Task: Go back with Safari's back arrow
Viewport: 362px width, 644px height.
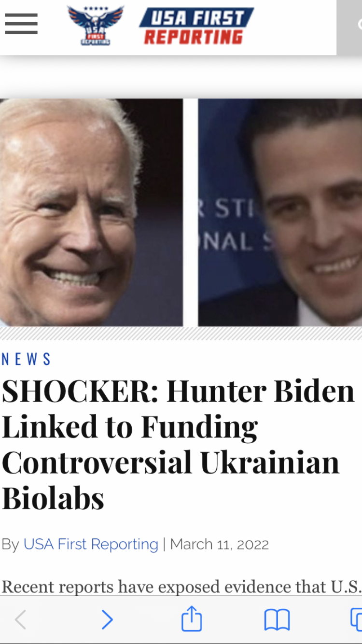Action: (x=20, y=619)
